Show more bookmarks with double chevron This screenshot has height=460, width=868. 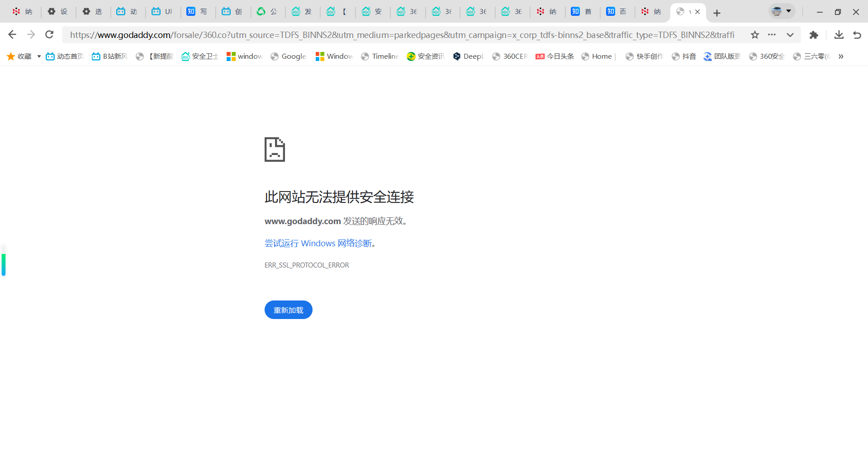[841, 56]
